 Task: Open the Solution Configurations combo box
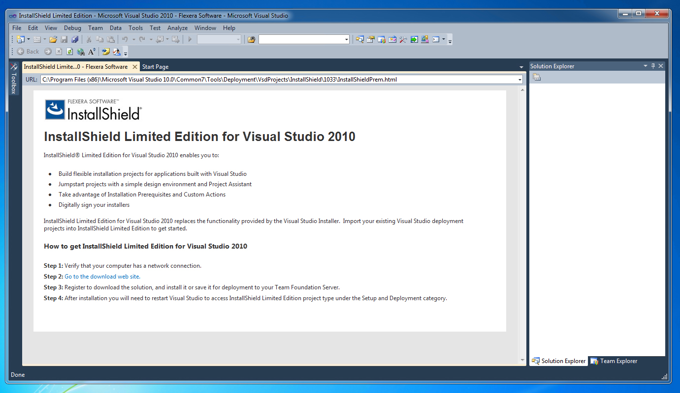[x=219, y=39]
